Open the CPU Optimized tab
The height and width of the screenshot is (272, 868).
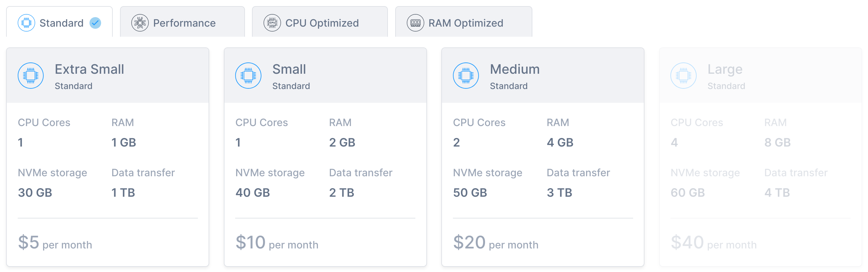coord(320,22)
